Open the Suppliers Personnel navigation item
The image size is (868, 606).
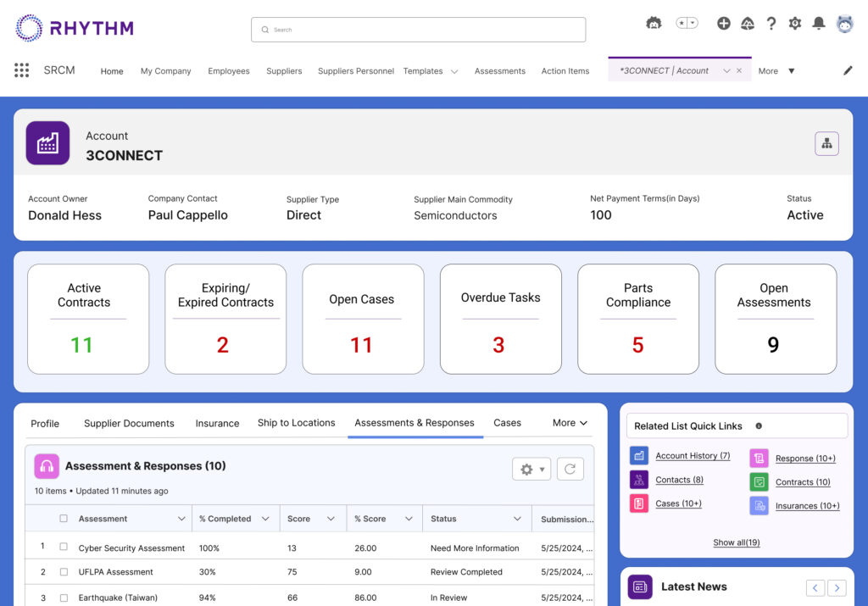coord(356,71)
